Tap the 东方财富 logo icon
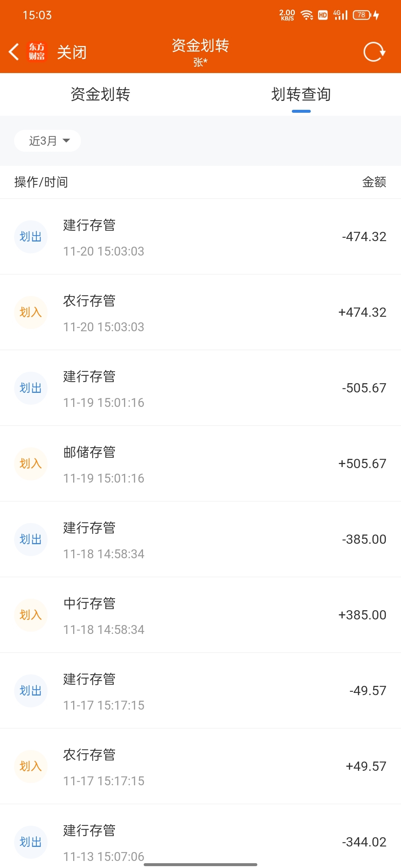 [x=37, y=52]
